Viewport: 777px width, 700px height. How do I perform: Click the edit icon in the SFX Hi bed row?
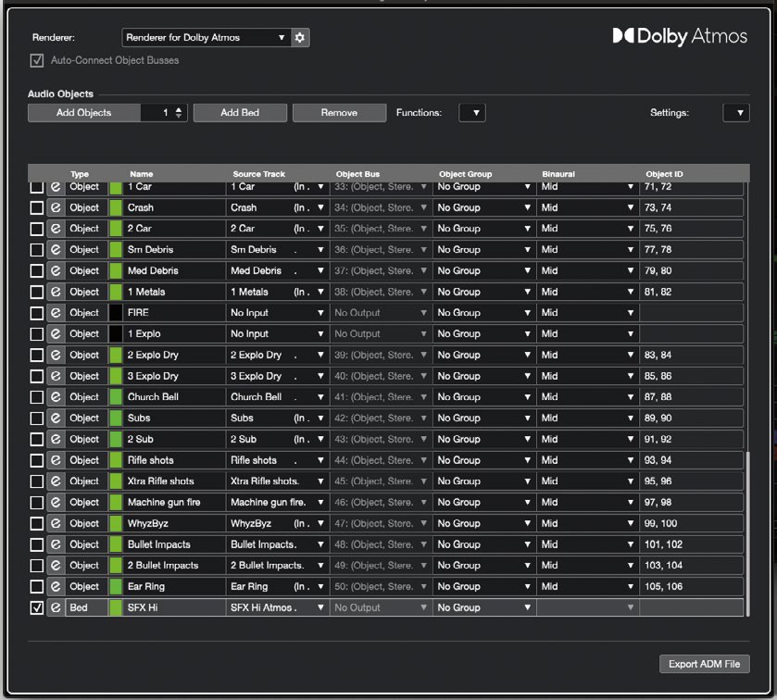click(56, 607)
